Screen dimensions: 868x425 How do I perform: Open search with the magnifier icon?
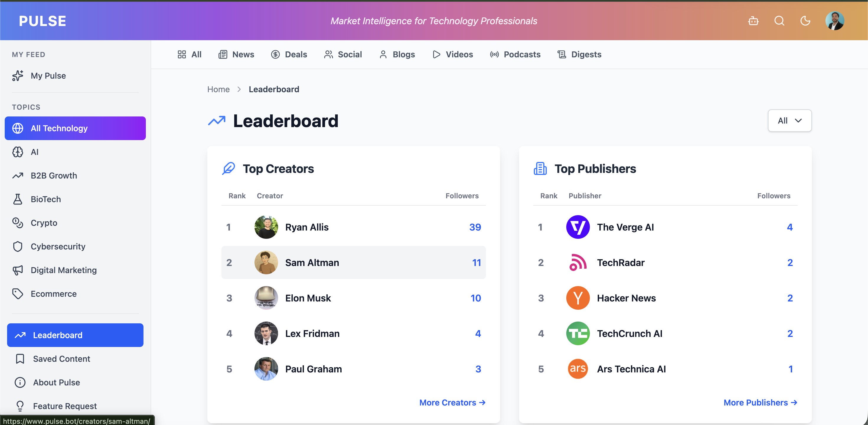779,21
